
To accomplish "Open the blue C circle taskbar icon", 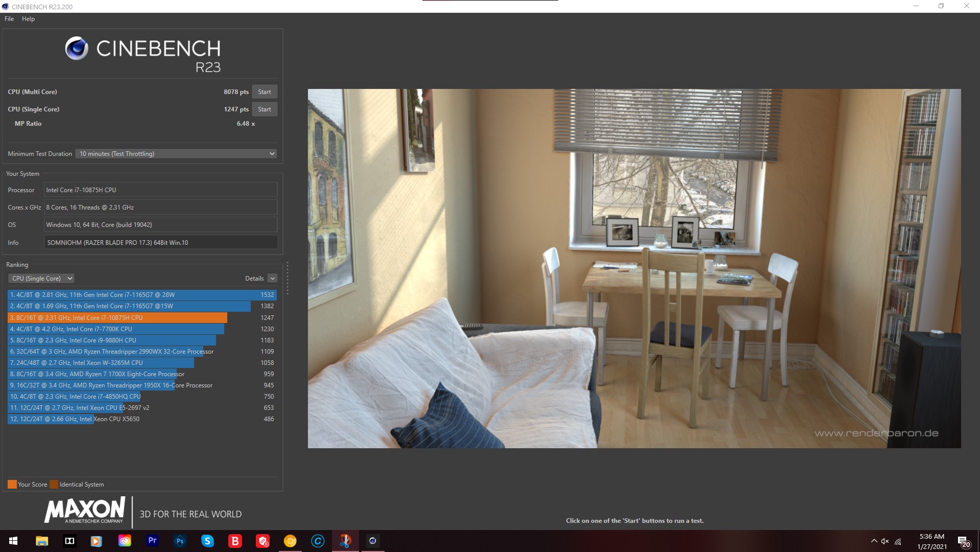I will tap(318, 541).
